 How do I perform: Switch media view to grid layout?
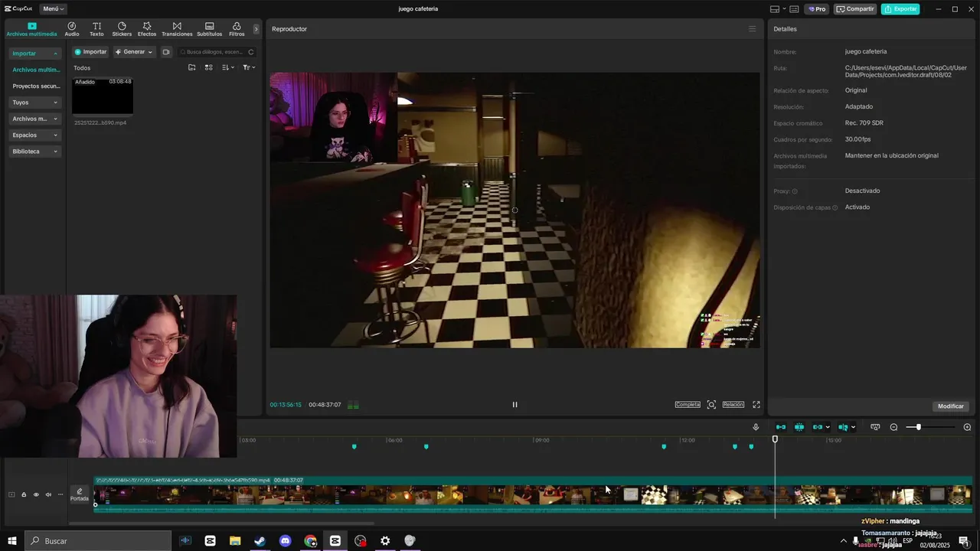click(x=208, y=67)
